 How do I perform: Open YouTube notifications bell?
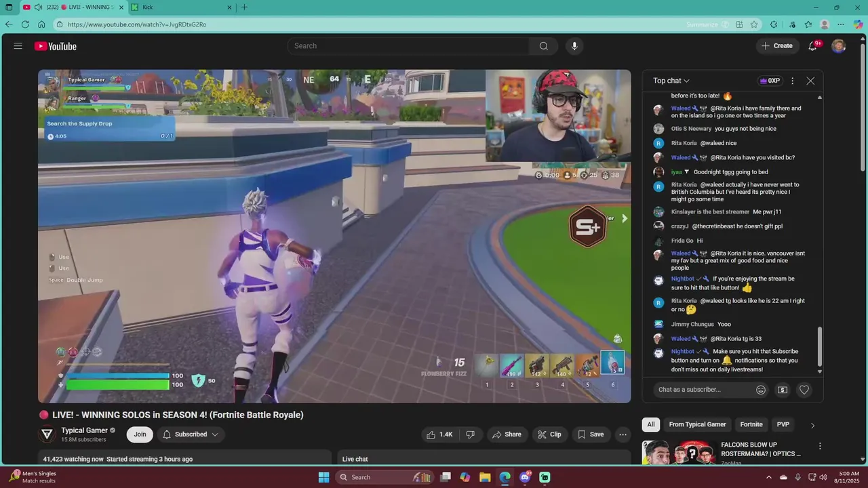coord(813,46)
